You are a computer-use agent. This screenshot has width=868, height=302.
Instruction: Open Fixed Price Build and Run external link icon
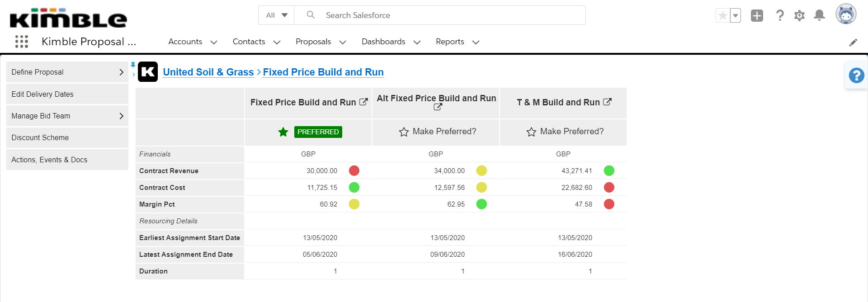click(x=363, y=102)
